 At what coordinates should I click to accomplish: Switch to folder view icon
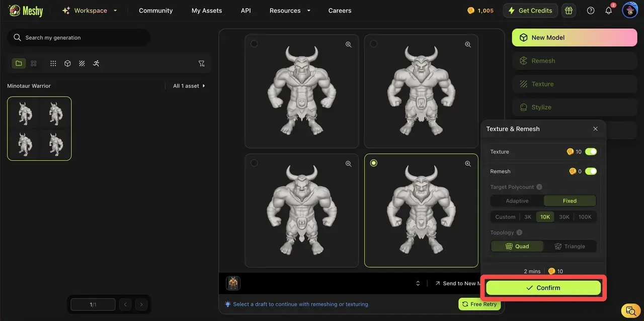click(x=19, y=63)
